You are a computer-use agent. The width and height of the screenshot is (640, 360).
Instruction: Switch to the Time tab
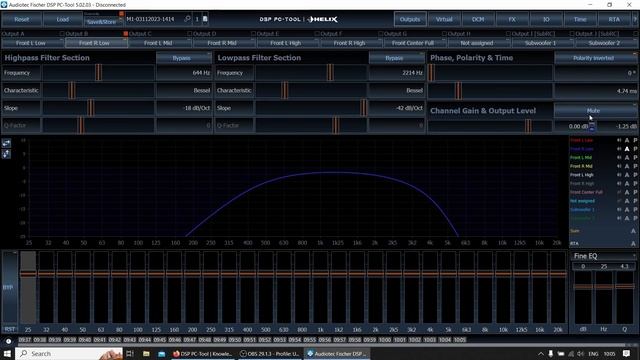click(x=580, y=19)
